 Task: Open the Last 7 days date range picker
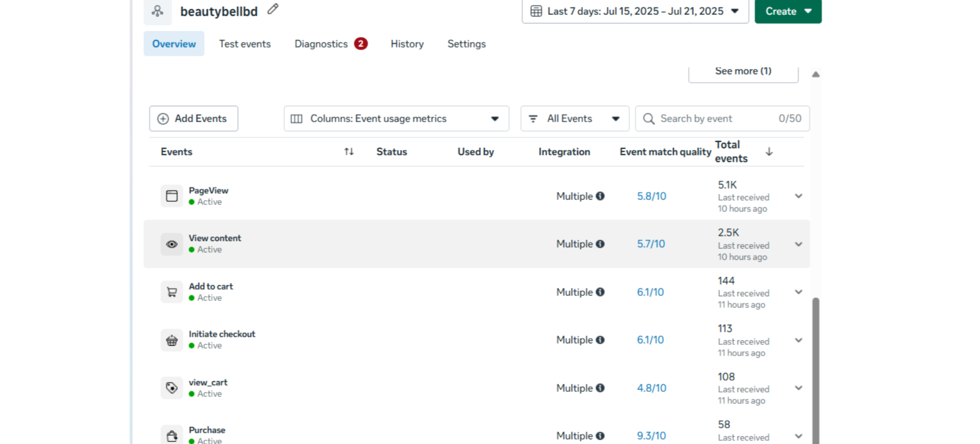635,11
